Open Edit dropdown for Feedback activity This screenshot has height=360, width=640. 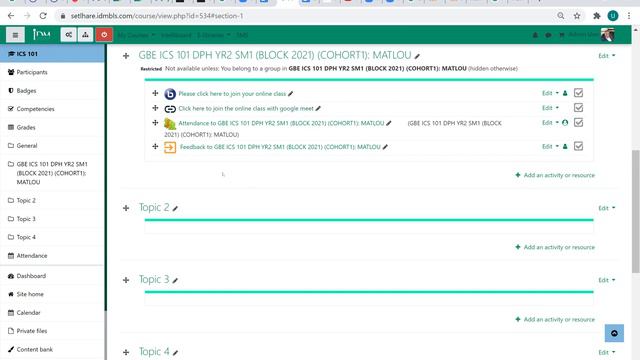[x=550, y=147]
